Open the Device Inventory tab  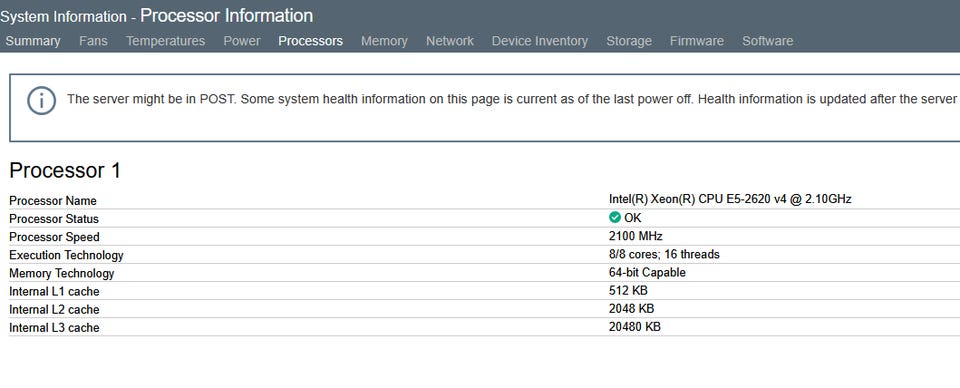pos(539,41)
